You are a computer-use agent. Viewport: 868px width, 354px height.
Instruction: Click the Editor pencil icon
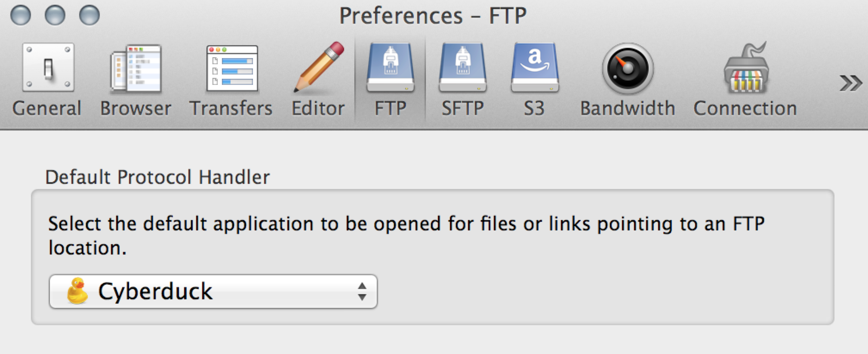(319, 68)
